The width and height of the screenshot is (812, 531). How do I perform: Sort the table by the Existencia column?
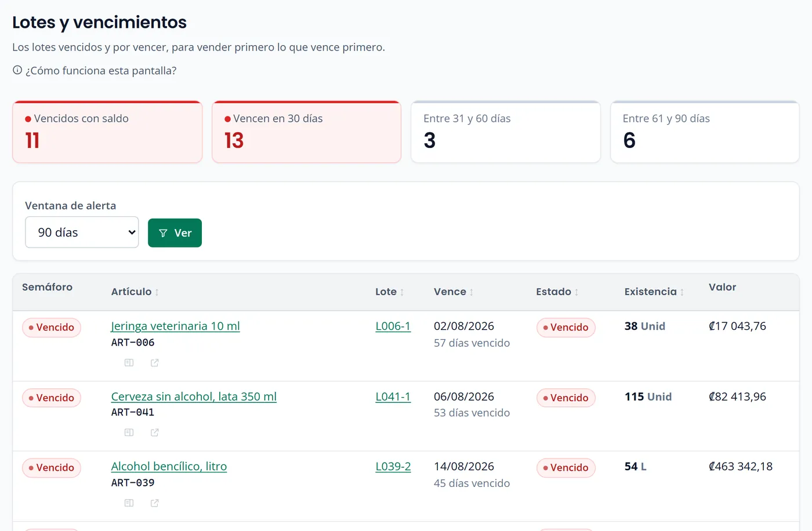tap(654, 292)
